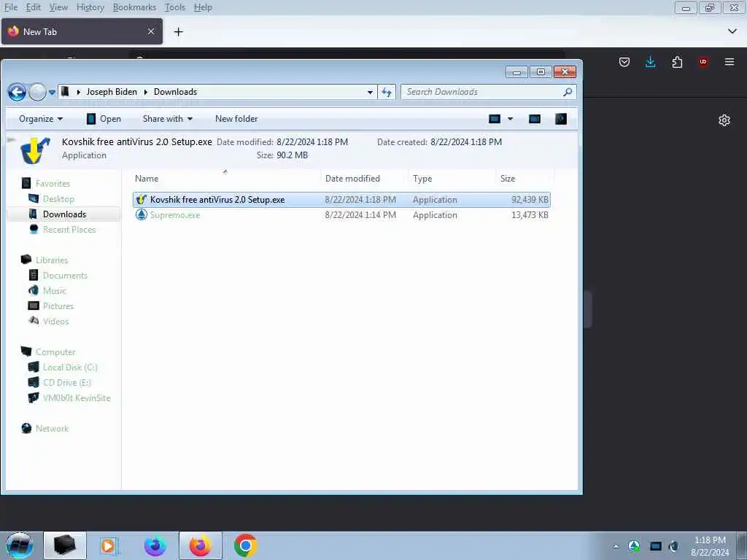This screenshot has height=560, width=747.
Task: Open Desktop in navigation pane
Action: click(x=58, y=199)
